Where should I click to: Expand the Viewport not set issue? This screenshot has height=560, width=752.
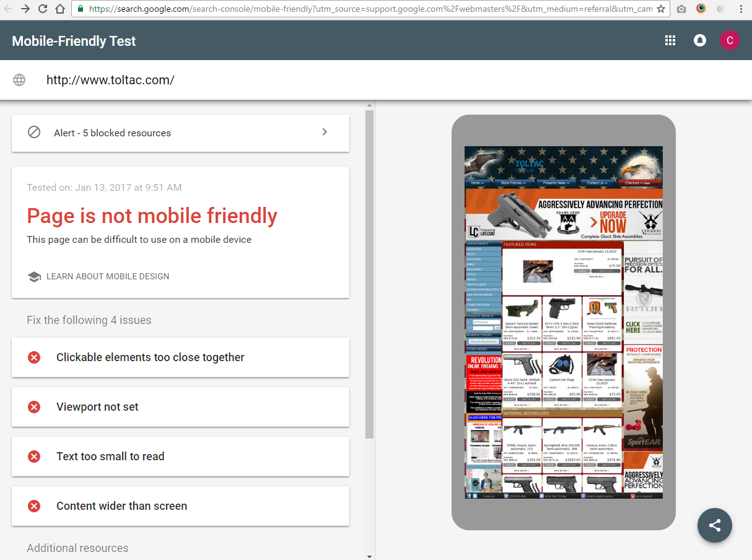pos(180,407)
